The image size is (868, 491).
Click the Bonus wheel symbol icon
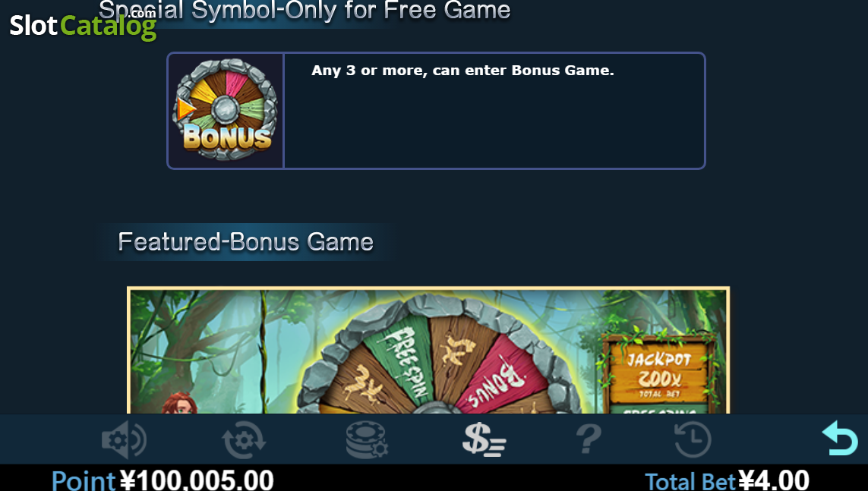pyautogui.click(x=226, y=111)
